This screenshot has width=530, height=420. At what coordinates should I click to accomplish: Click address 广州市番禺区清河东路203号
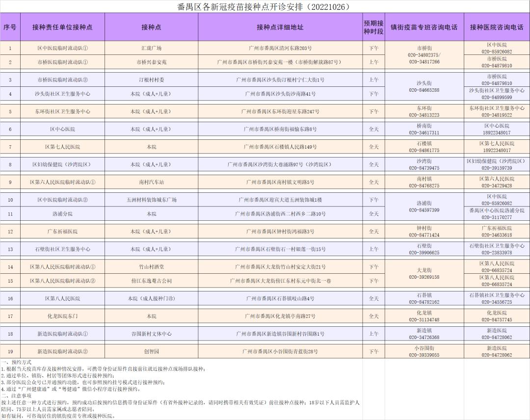(x=280, y=48)
